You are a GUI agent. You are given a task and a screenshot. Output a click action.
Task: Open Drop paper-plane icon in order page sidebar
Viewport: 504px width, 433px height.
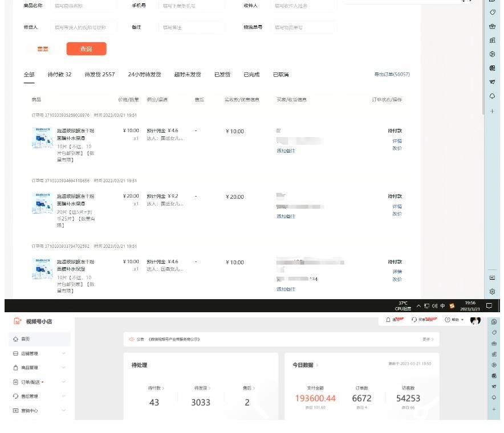click(x=492, y=82)
